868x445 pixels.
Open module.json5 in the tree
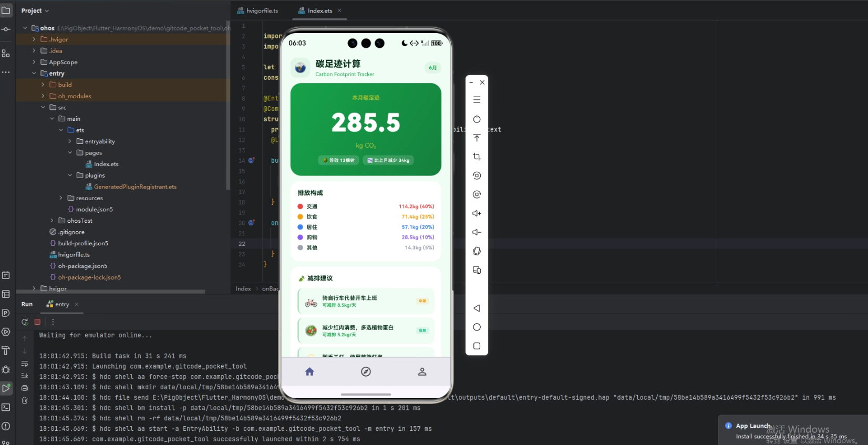point(90,209)
